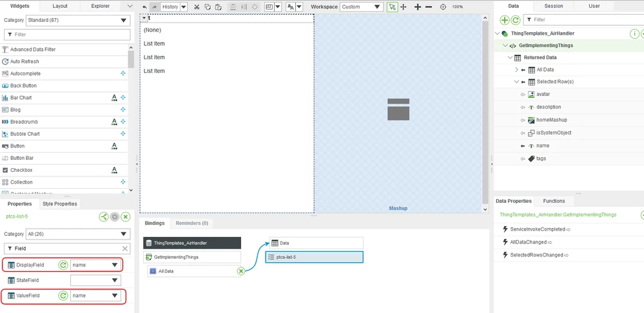Click the ptcs-list-5 node in Bindings
644x313 pixels.
[x=314, y=257]
